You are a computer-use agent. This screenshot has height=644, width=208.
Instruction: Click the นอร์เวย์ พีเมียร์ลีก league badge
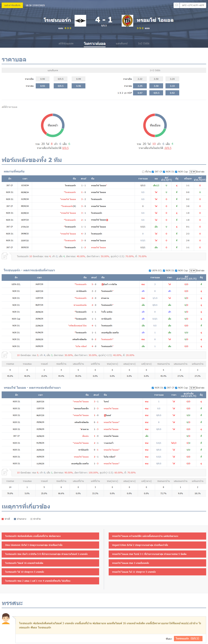tap(12, 5)
